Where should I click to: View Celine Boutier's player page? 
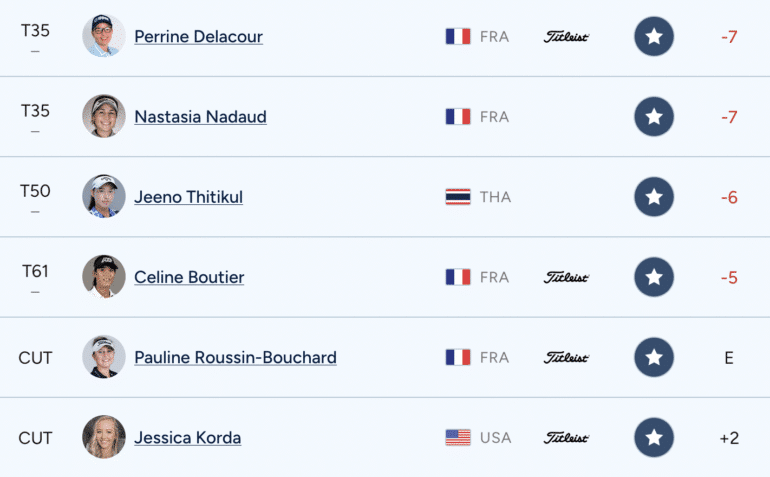click(189, 277)
